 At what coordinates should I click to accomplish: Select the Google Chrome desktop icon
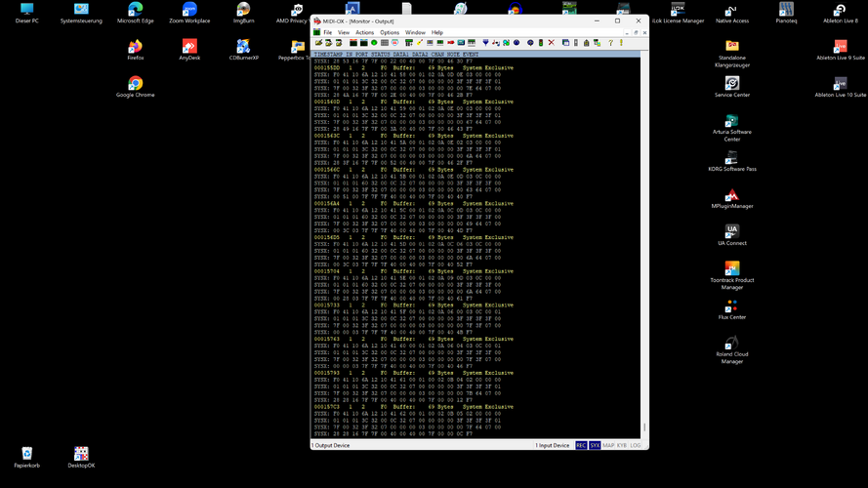coord(136,87)
